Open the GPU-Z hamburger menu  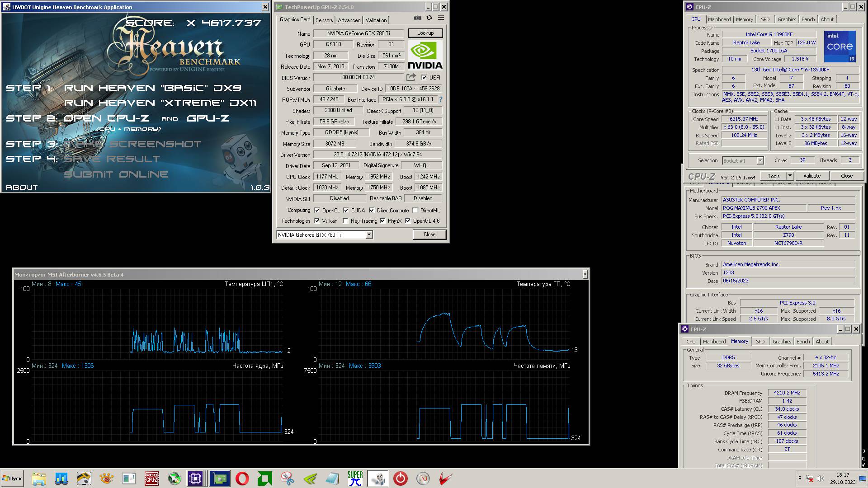click(x=441, y=18)
